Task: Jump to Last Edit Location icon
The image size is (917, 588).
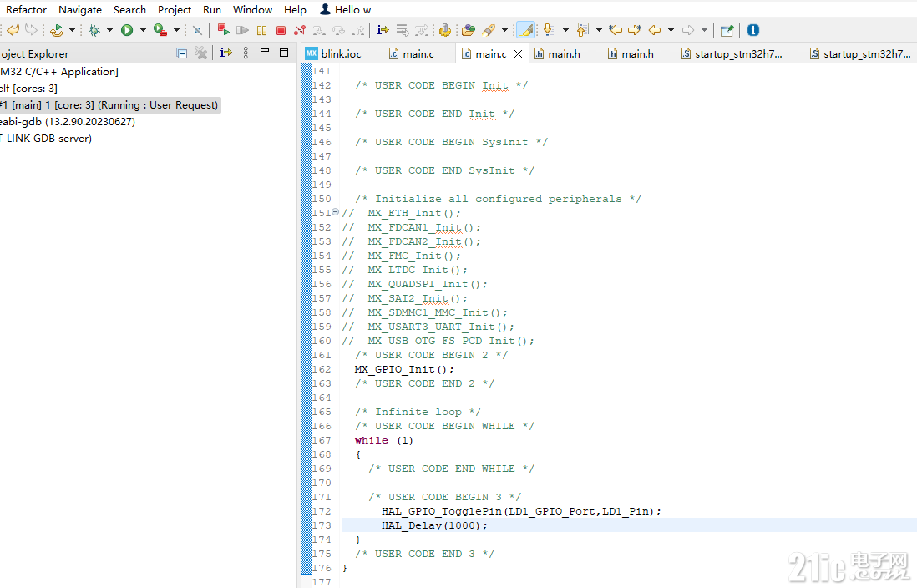Action: [x=616, y=30]
